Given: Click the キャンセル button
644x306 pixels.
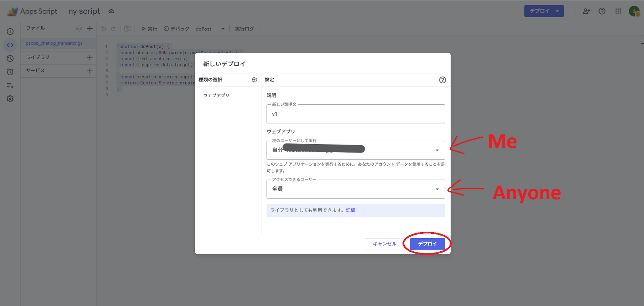Looking at the screenshot, I should pyautogui.click(x=384, y=244).
